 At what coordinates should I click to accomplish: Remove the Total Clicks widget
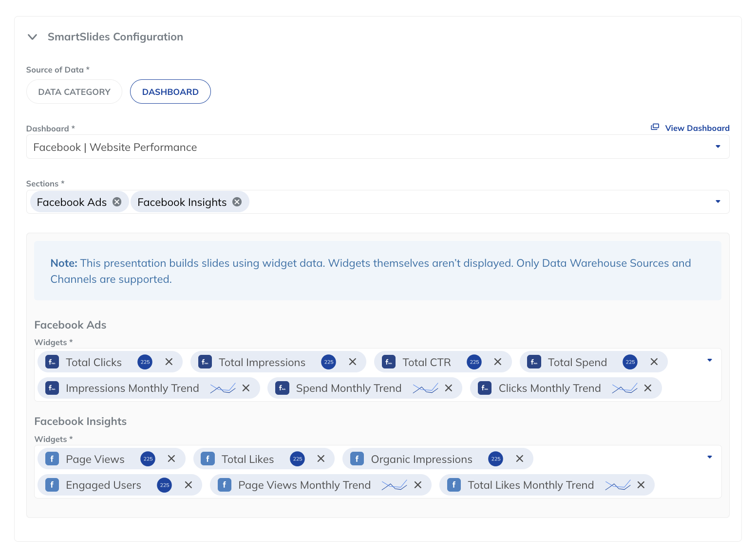(169, 362)
